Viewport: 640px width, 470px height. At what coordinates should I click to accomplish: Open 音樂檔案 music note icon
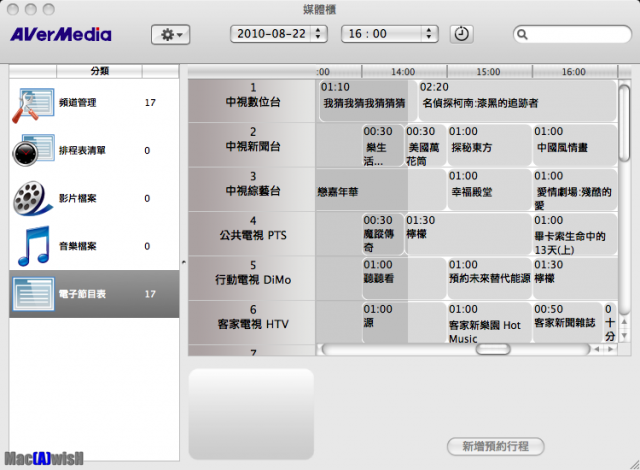tap(34, 246)
